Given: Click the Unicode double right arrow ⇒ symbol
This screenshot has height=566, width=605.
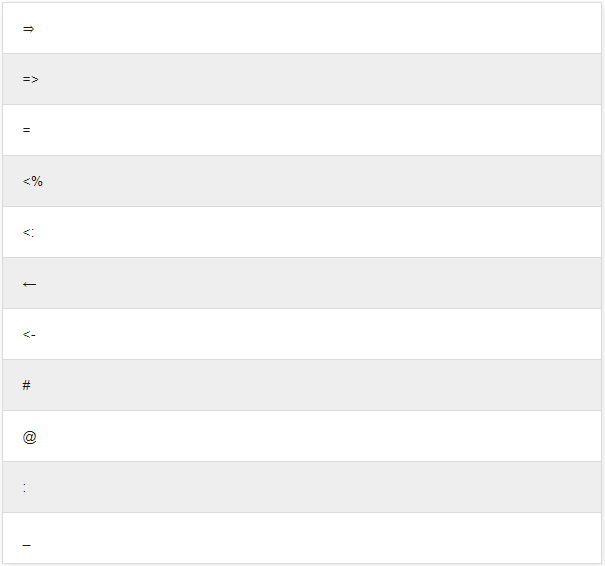Looking at the screenshot, I should pyautogui.click(x=28, y=29).
